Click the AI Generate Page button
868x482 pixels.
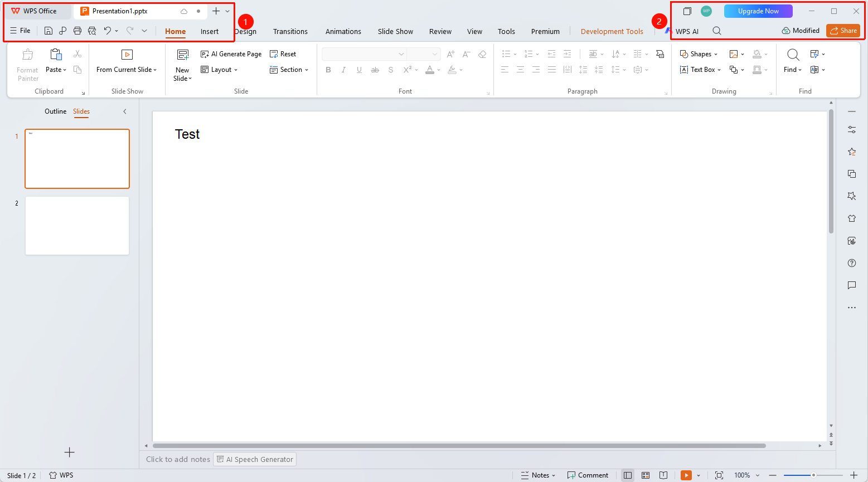click(231, 54)
